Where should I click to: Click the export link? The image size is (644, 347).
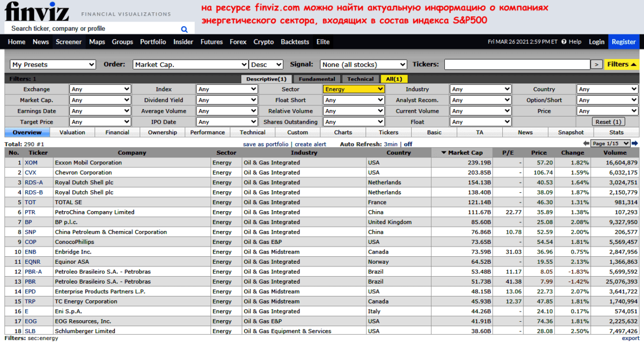pos(631,338)
